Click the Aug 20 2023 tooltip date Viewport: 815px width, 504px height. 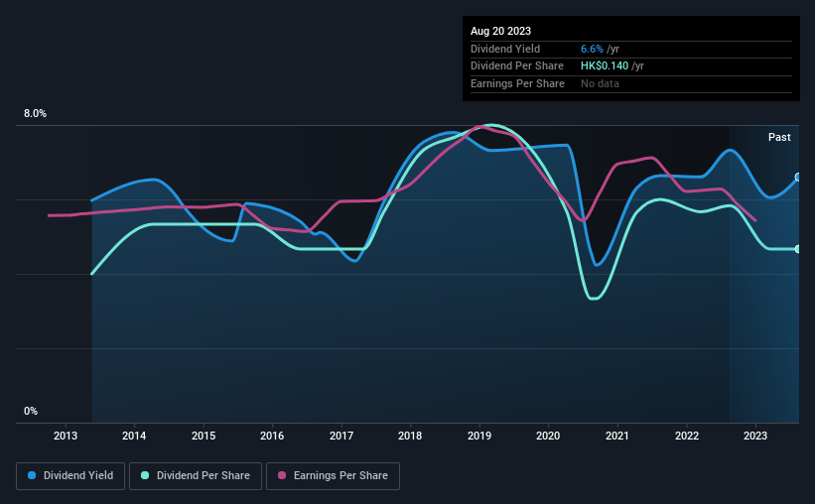coord(500,31)
